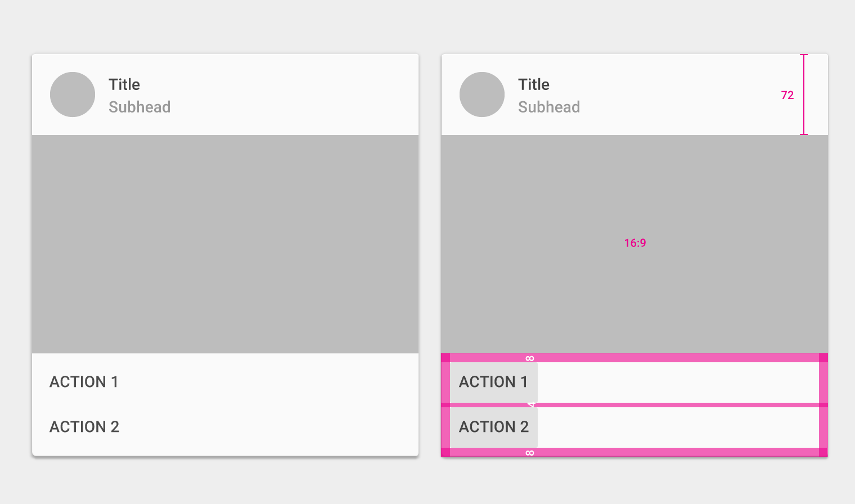Click empty header area of the left card
The image size is (855, 504).
(x=292, y=94)
